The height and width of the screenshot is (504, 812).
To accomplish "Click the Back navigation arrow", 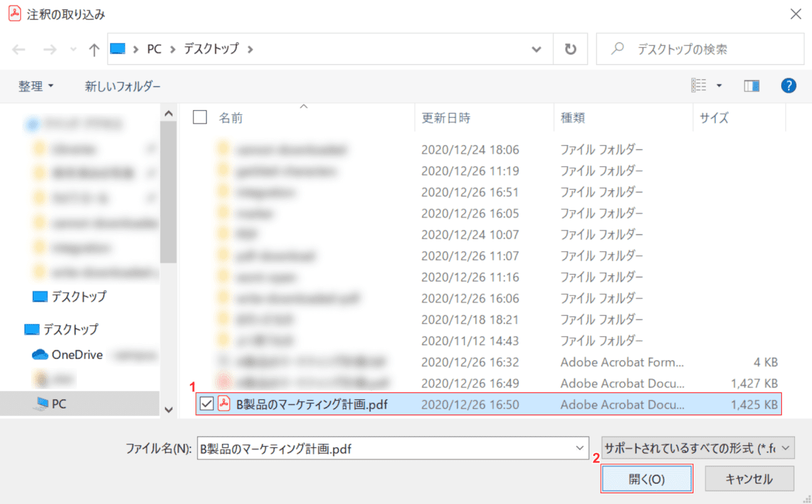I will tap(19, 50).
